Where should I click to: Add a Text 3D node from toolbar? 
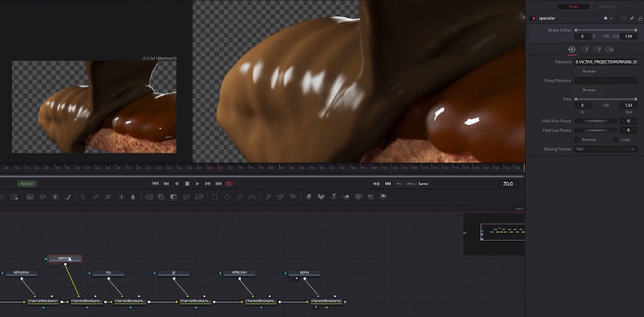pyautogui.click(x=334, y=197)
